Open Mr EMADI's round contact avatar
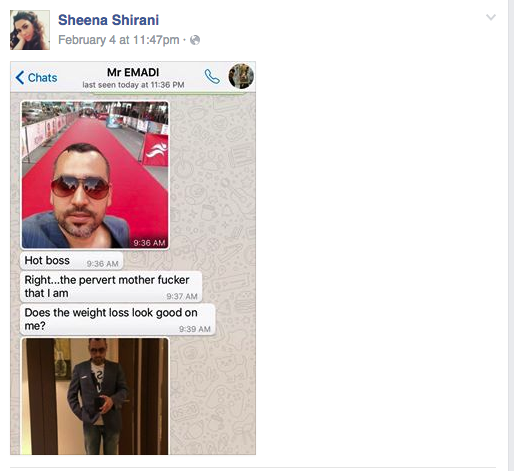 [241, 76]
